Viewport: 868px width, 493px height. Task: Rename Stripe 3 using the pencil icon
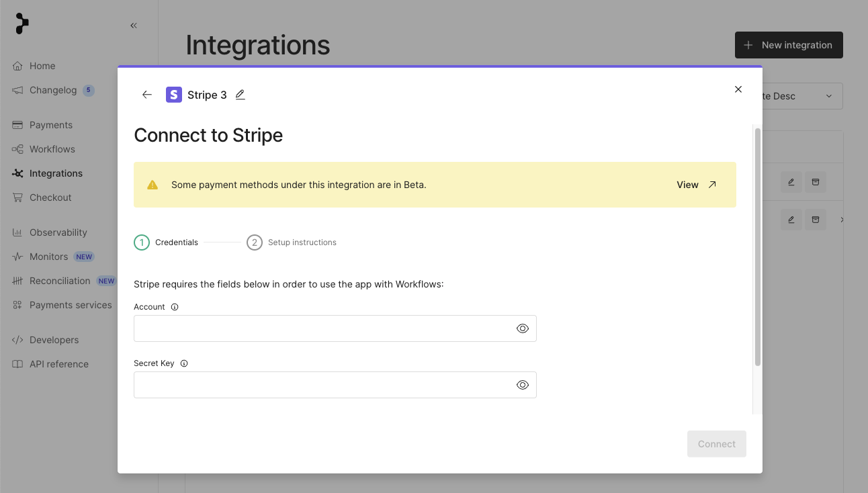(x=241, y=95)
